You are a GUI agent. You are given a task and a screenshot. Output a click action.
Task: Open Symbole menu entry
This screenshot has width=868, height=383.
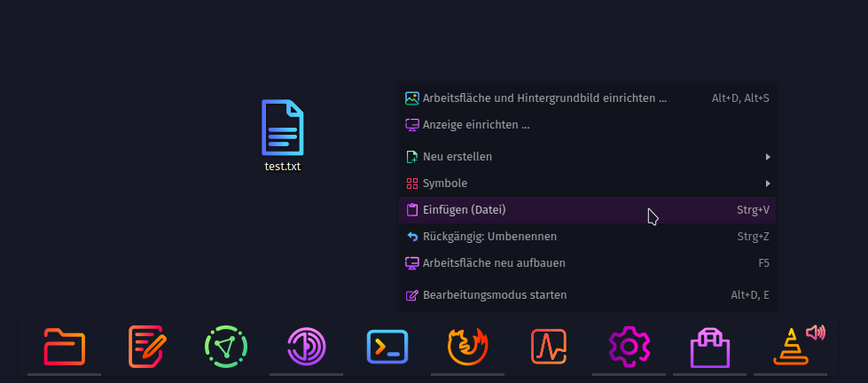coord(587,184)
